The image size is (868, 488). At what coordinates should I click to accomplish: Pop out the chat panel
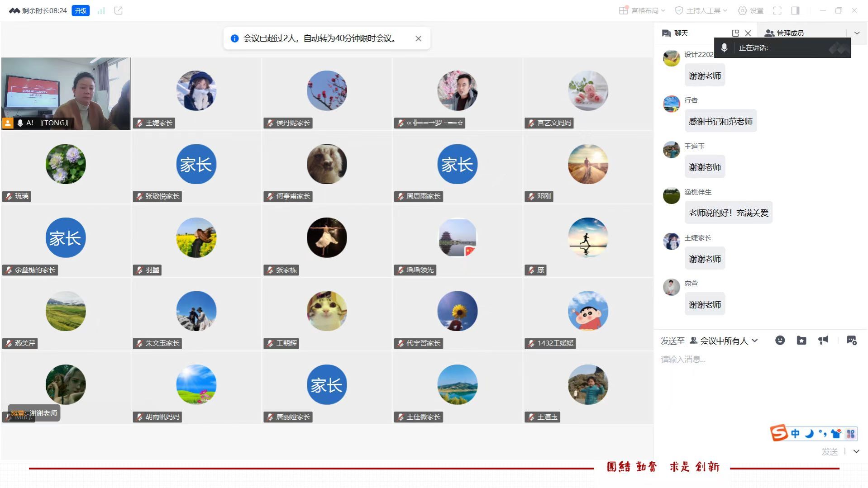[x=735, y=33]
